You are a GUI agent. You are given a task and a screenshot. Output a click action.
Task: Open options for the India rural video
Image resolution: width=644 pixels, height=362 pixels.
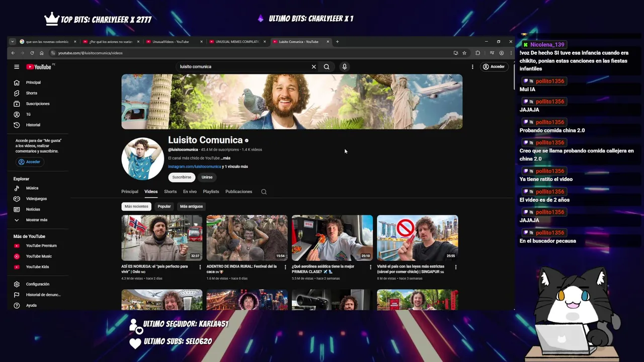pos(285,267)
